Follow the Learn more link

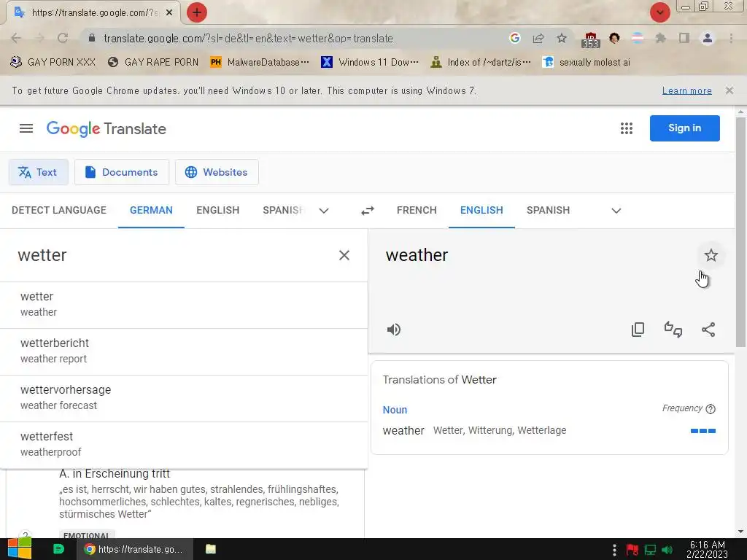point(687,90)
